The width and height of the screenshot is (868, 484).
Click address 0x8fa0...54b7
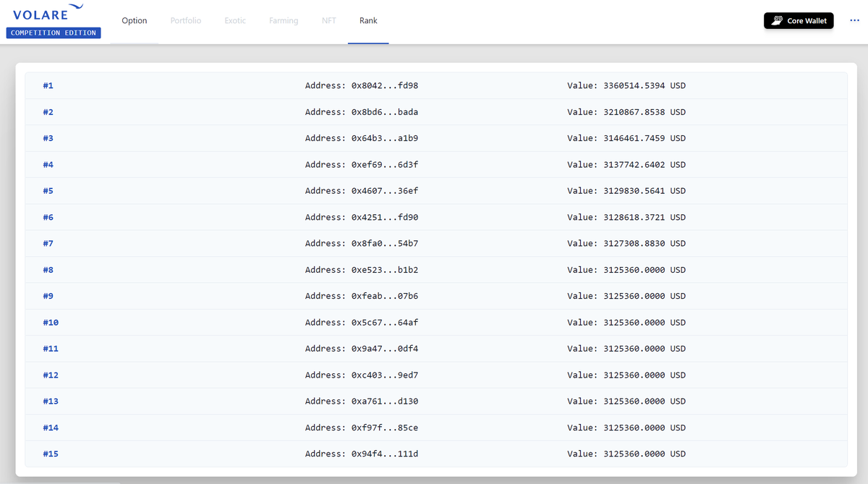[385, 243]
